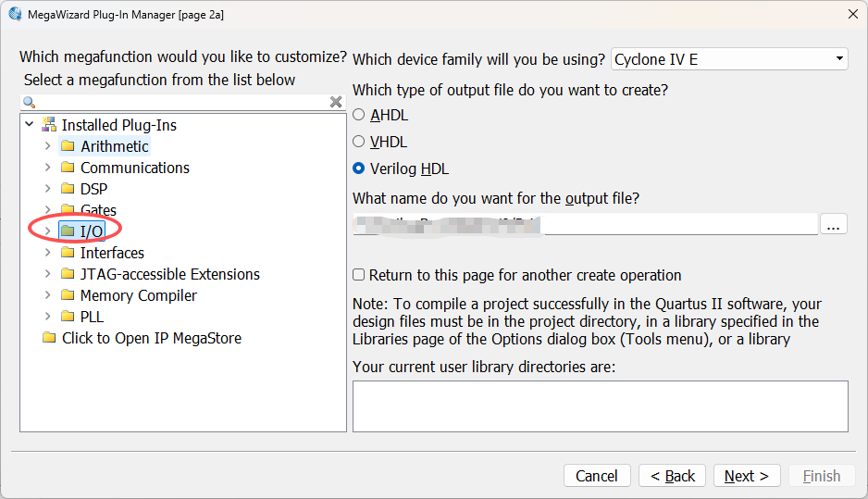Go back with the Back button
The width and height of the screenshot is (868, 499).
coord(672,476)
